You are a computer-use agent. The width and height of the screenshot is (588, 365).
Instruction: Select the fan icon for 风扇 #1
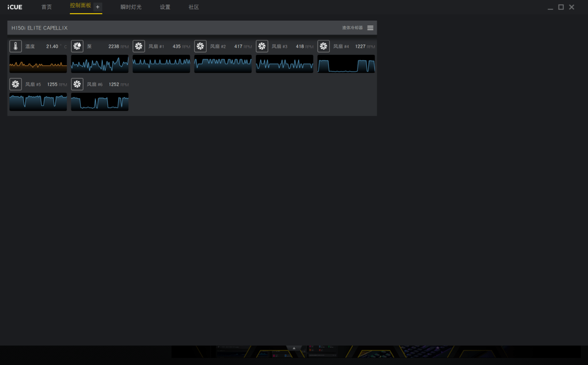pos(139,46)
